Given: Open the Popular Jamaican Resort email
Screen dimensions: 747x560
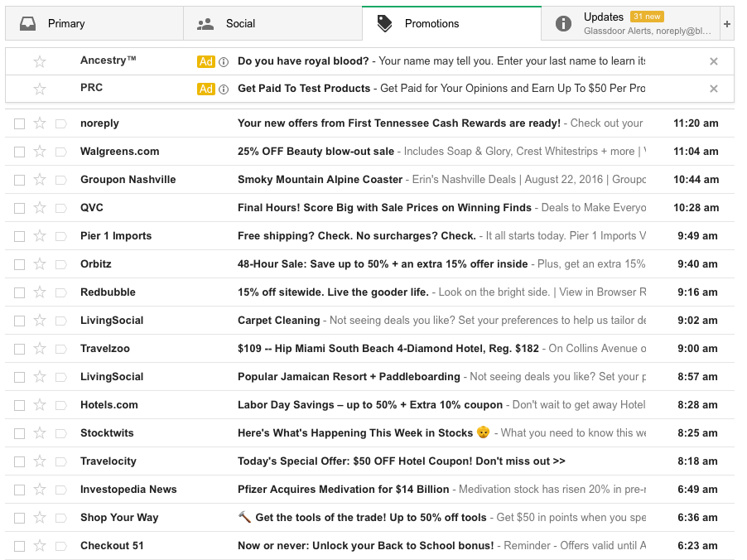Looking at the screenshot, I should 369,377.
